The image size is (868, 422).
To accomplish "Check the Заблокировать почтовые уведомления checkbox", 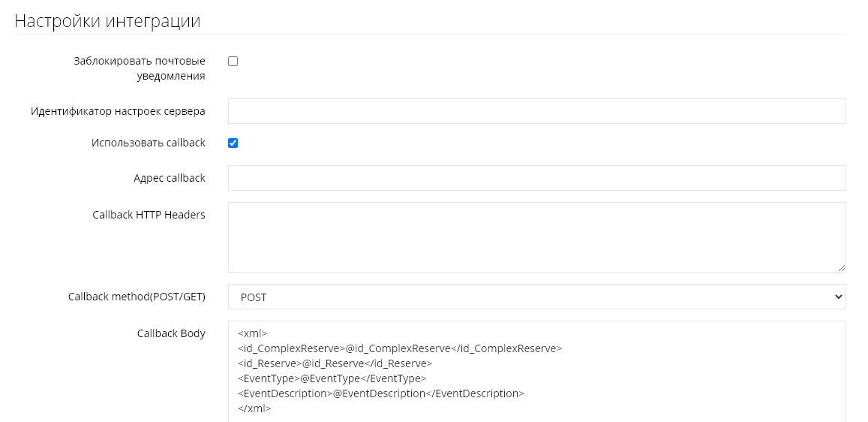I will pyautogui.click(x=233, y=62).
